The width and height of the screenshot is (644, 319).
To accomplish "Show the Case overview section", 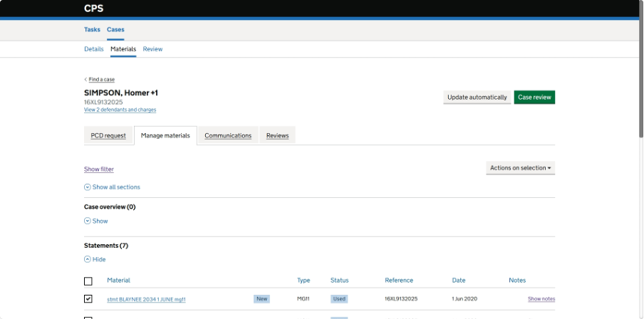I will point(96,221).
